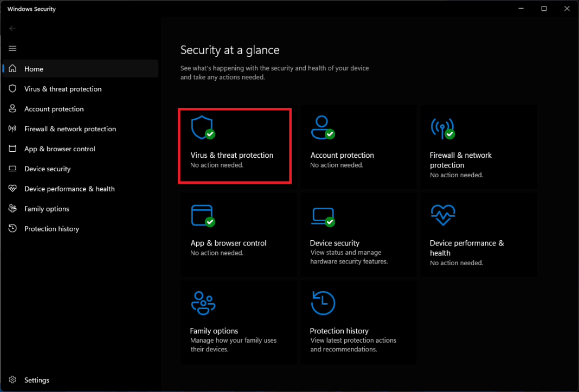Select Virus & threat protection in sidebar
The image size is (579, 392).
pos(63,89)
